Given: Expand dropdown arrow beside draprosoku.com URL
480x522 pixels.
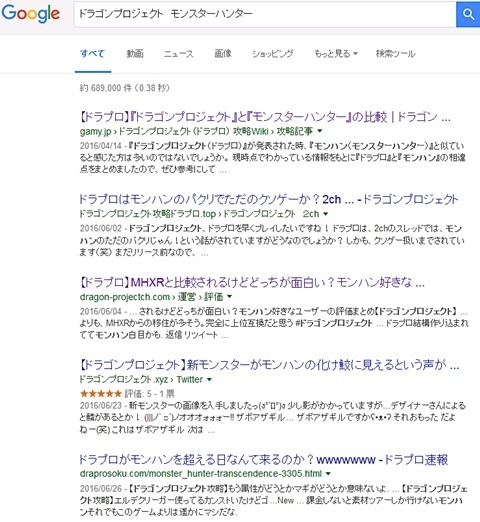Looking at the screenshot, I should pyautogui.click(x=328, y=474).
